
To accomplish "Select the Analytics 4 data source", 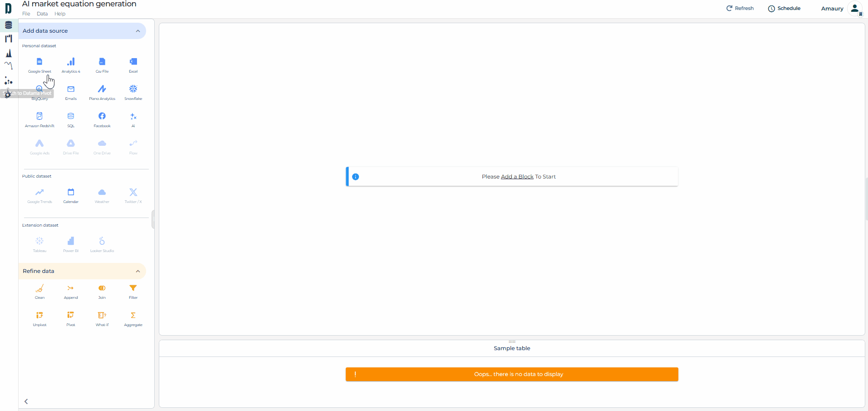I will pyautogui.click(x=71, y=62).
